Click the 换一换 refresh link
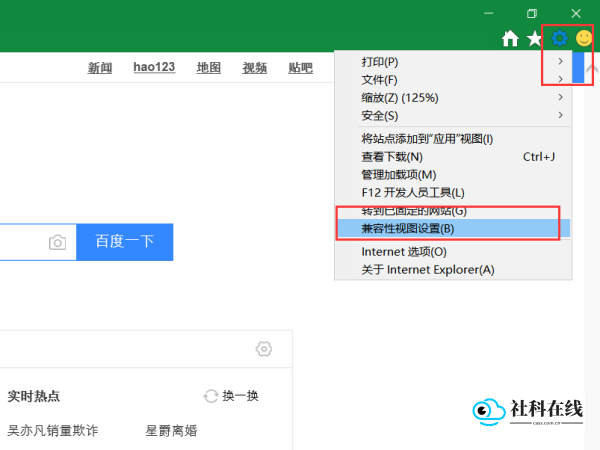This screenshot has height=450, width=600. pyautogui.click(x=240, y=396)
